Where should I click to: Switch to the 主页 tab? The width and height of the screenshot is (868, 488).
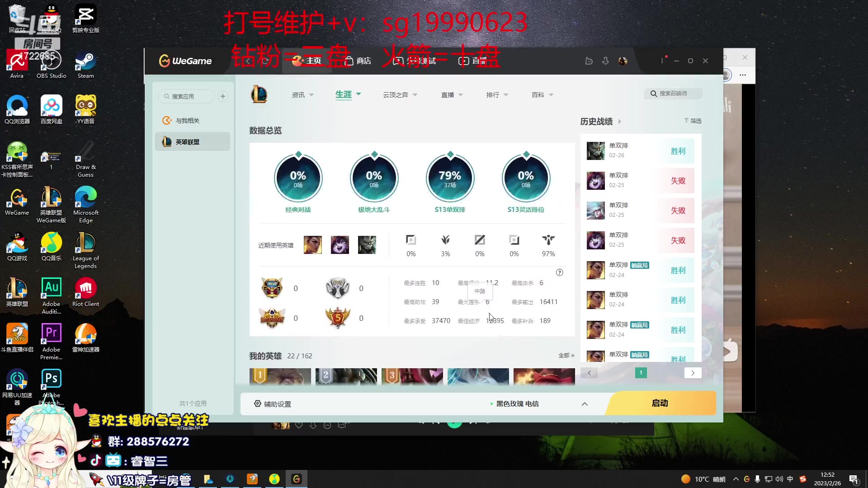click(307, 61)
